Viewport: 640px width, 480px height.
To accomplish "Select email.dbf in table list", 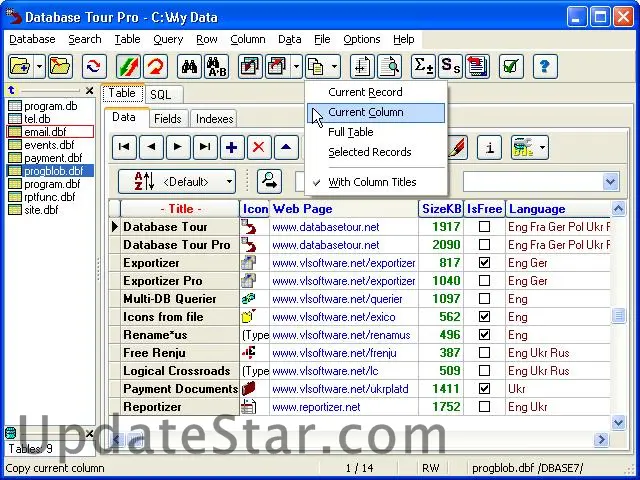I will [x=50, y=132].
